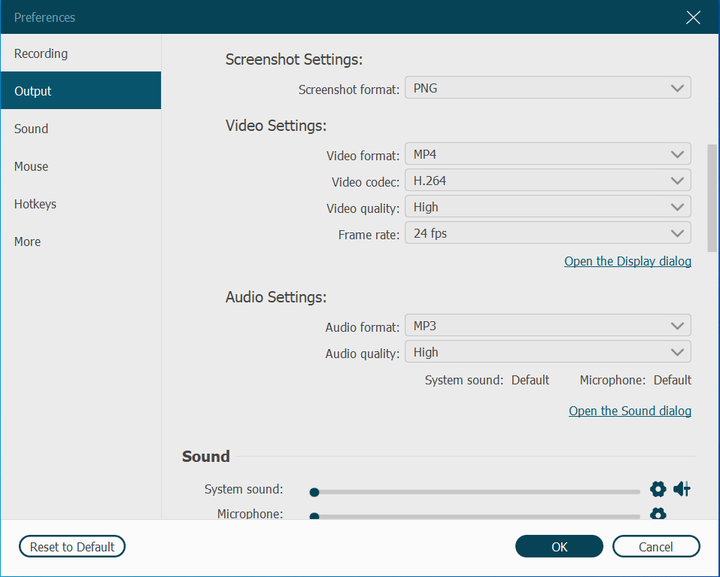The width and height of the screenshot is (720, 577).
Task: Open the Video quality dropdown
Action: tap(547, 207)
